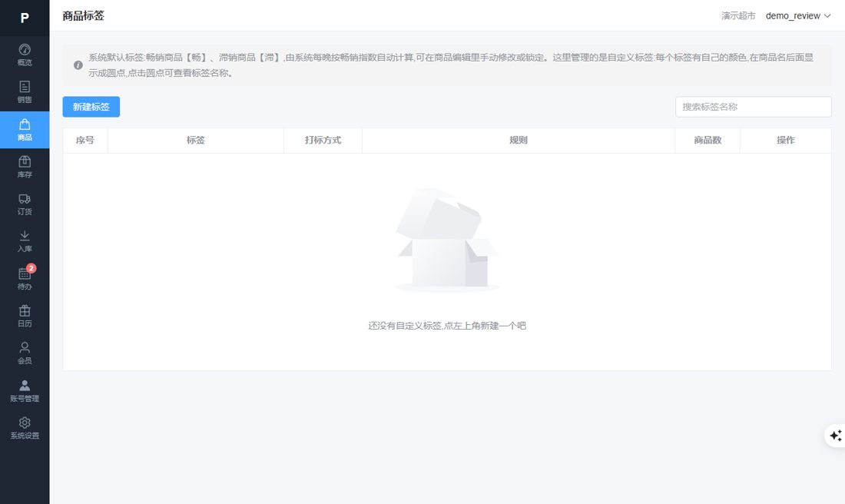Screen dimensions: 845x504
Task: Focus the 搜索标签名称 search field
Action: pos(754,107)
